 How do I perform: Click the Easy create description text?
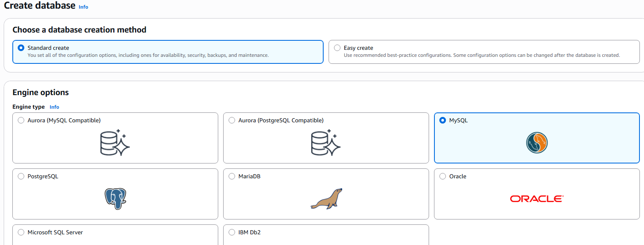pyautogui.click(x=482, y=55)
